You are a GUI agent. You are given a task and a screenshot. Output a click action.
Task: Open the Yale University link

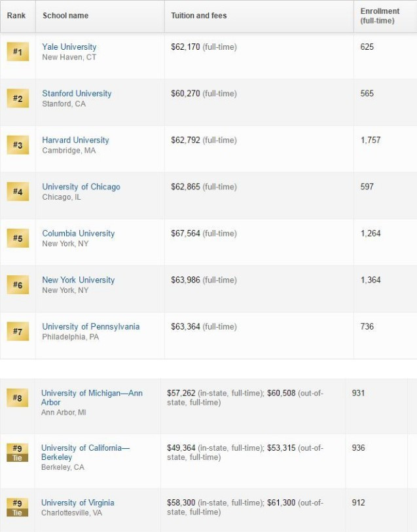click(x=69, y=47)
